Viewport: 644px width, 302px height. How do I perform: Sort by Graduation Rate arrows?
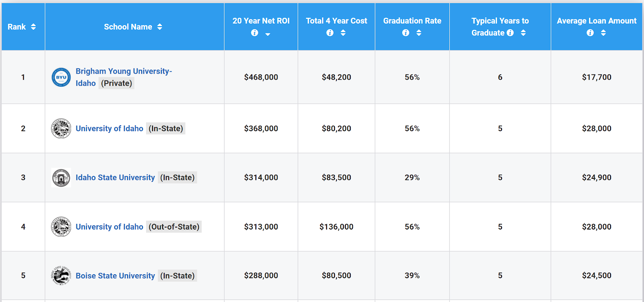[x=419, y=33]
